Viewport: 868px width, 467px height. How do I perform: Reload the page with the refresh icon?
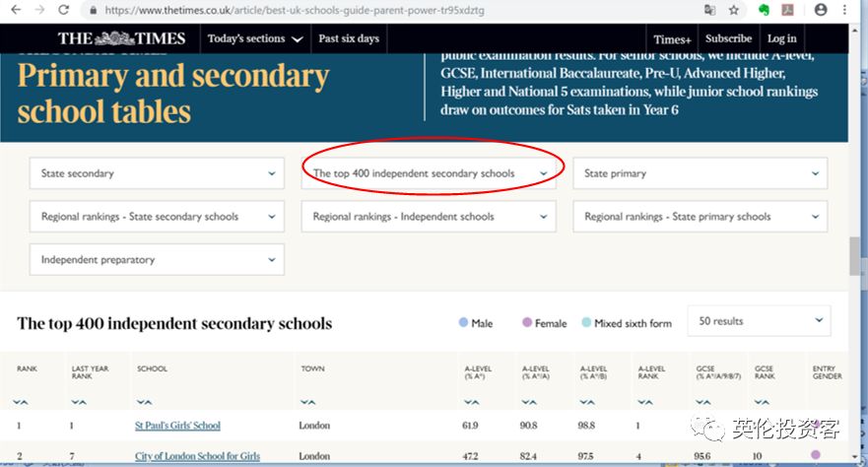coord(64,10)
